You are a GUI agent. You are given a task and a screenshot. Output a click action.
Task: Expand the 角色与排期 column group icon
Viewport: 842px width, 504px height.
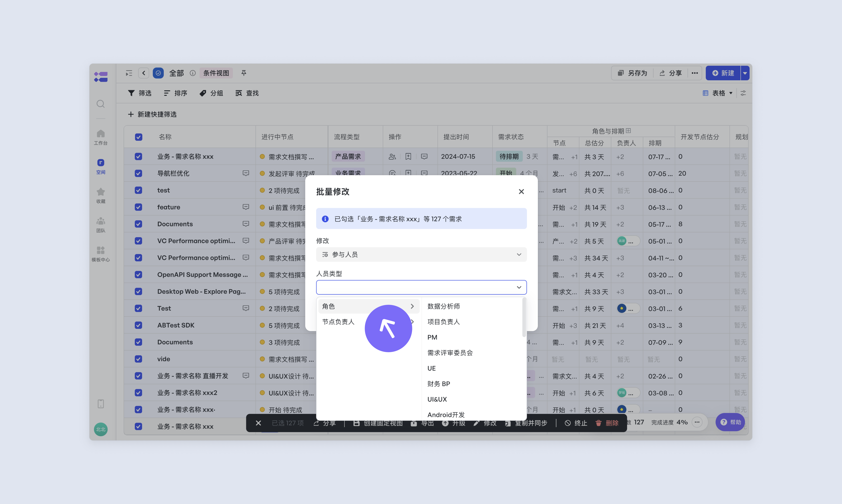click(628, 131)
